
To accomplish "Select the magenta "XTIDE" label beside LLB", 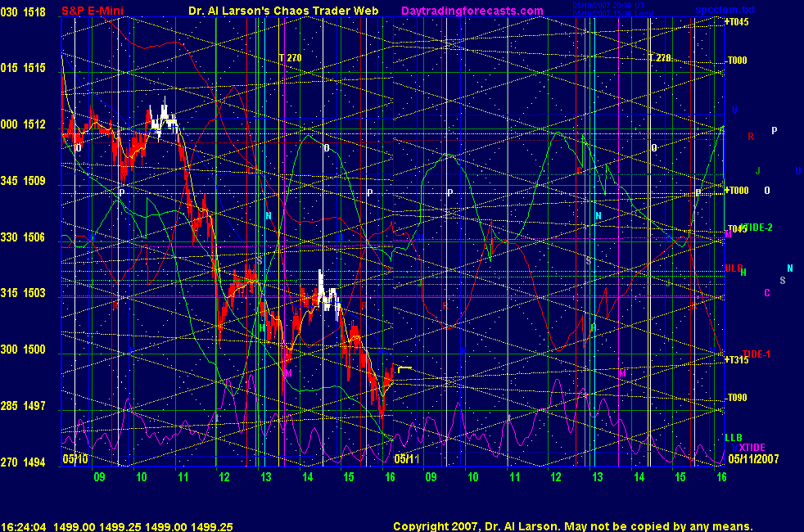I will tap(752, 448).
